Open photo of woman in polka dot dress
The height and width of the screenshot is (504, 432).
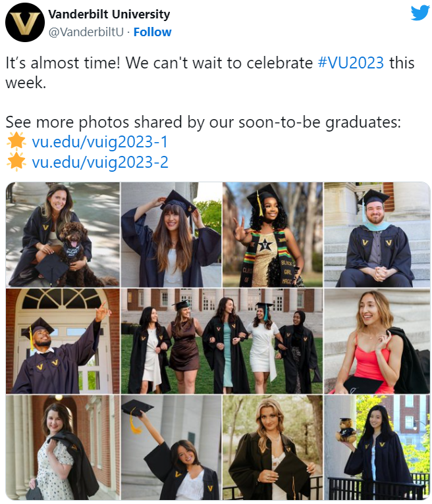click(63, 447)
